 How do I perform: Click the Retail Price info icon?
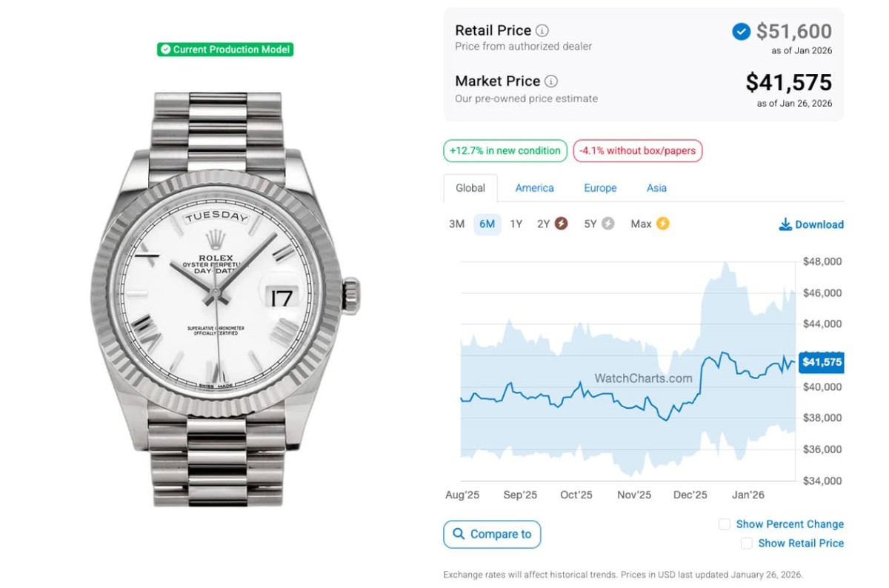coord(542,31)
